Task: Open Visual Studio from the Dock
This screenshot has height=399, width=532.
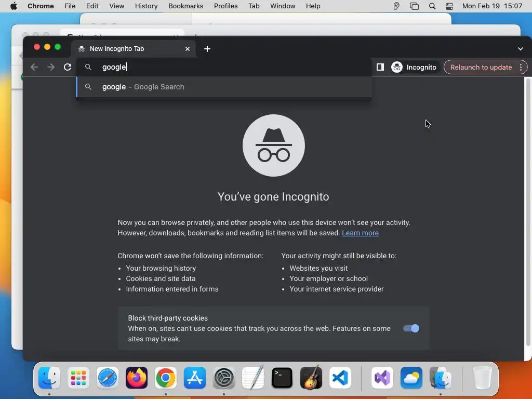Action: pyautogui.click(x=382, y=378)
